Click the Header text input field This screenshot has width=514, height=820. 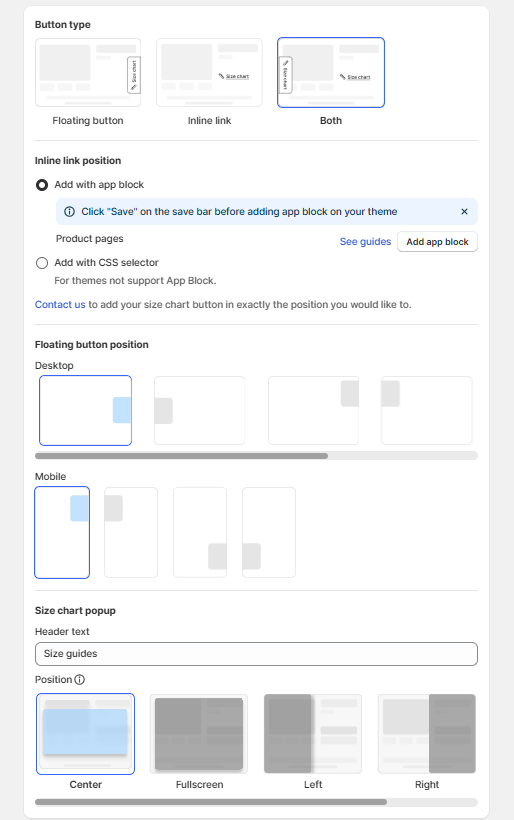point(256,654)
